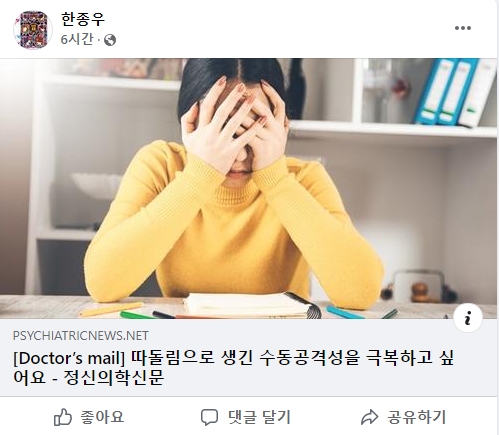This screenshot has width=499, height=435.
Task: Open 한종우's profile picture avatar
Action: point(33,29)
